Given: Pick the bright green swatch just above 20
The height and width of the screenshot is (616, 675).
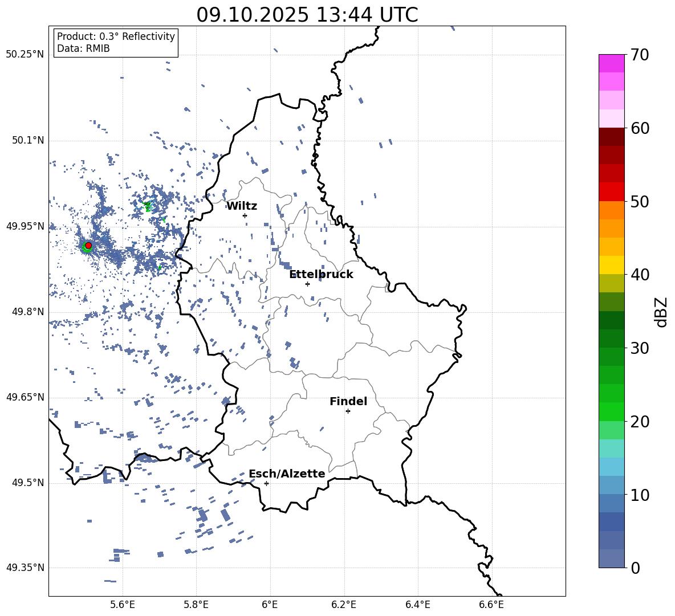Looking at the screenshot, I should [x=612, y=411].
